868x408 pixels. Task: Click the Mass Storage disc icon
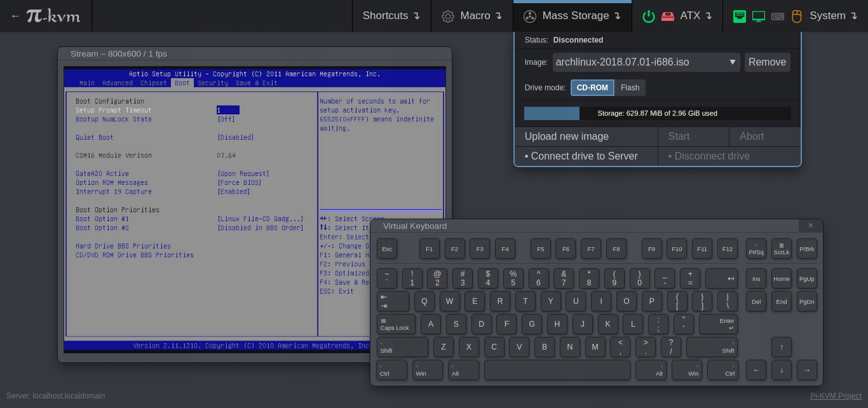coord(530,16)
